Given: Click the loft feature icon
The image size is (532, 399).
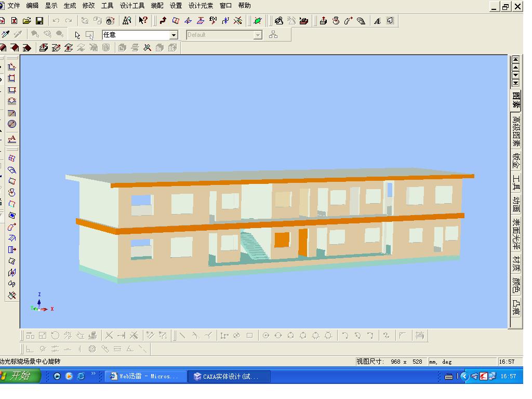Looking at the screenshot, I should (361, 21).
